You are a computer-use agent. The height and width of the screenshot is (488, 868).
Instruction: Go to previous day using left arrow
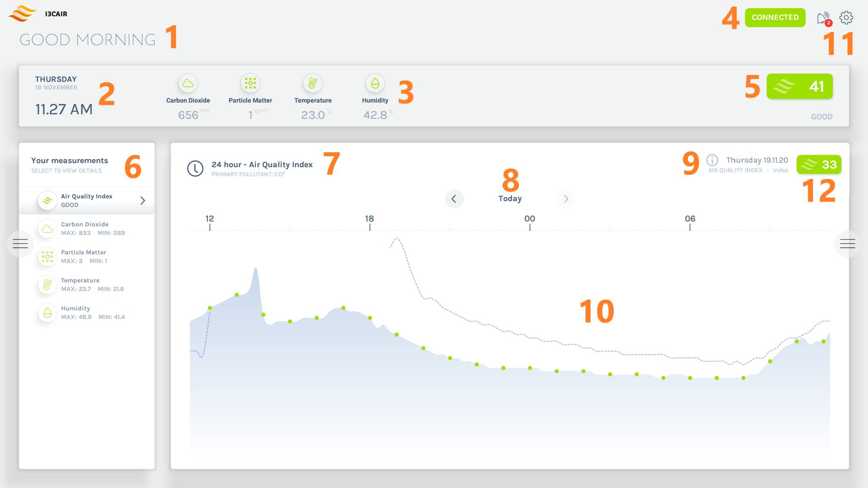click(x=454, y=199)
